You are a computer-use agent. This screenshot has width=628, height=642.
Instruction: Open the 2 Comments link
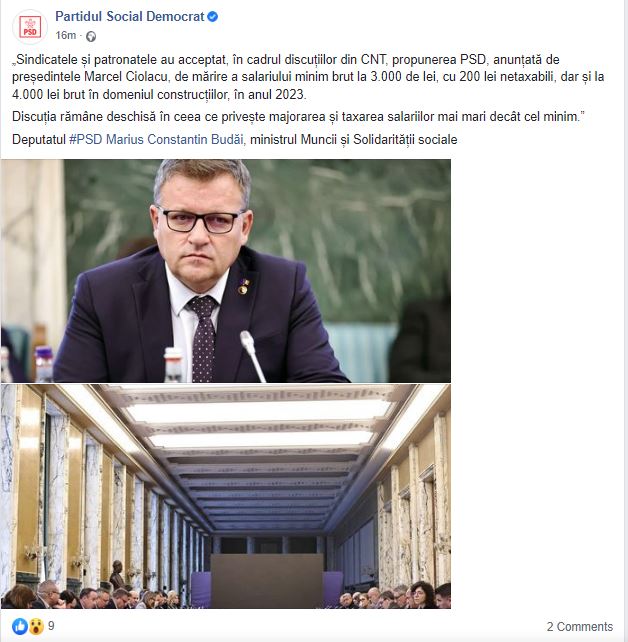[x=580, y=626]
